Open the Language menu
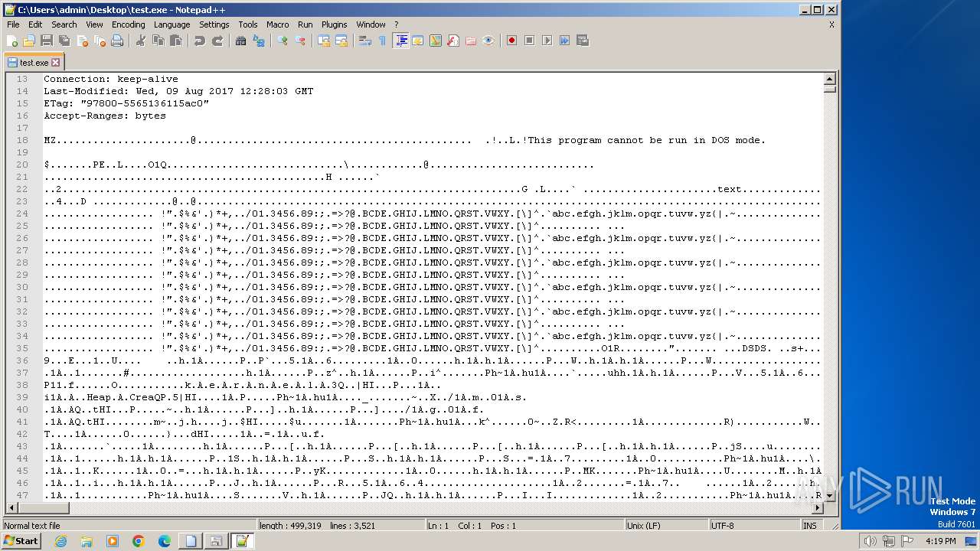The width and height of the screenshot is (980, 551). [x=171, y=24]
